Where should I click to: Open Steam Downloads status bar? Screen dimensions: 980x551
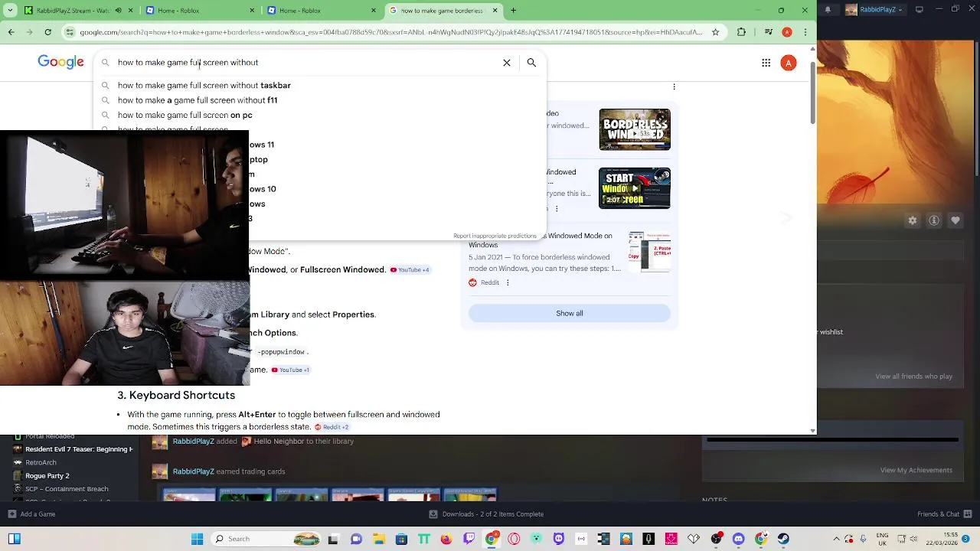click(487, 514)
